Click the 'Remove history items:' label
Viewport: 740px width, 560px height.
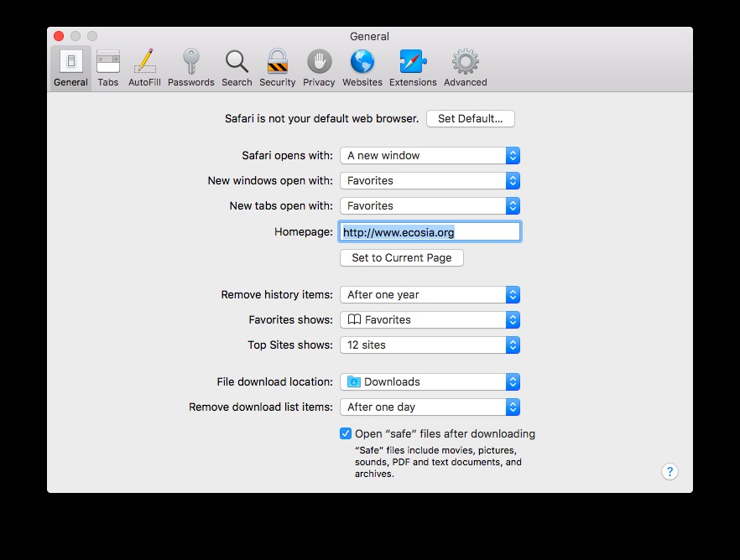coord(277,294)
